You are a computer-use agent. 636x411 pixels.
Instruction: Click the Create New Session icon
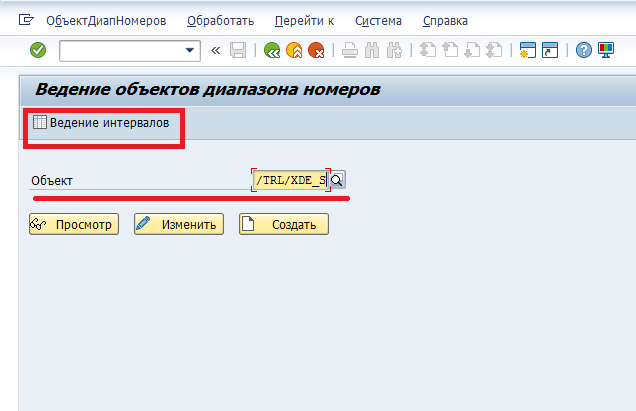pos(528,50)
